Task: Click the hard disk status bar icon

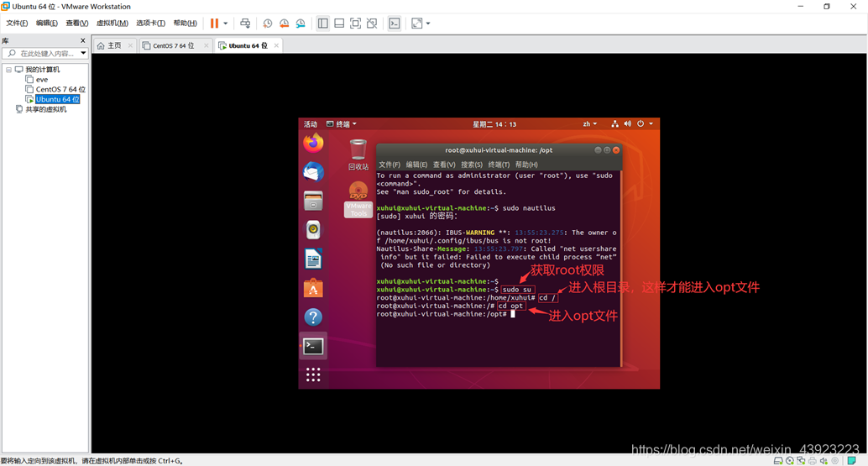Action: (x=778, y=460)
